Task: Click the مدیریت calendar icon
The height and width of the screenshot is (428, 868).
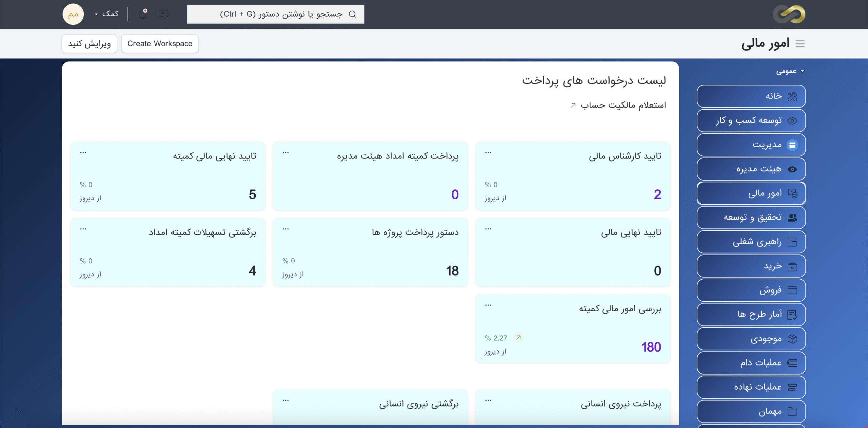Action: tap(792, 145)
